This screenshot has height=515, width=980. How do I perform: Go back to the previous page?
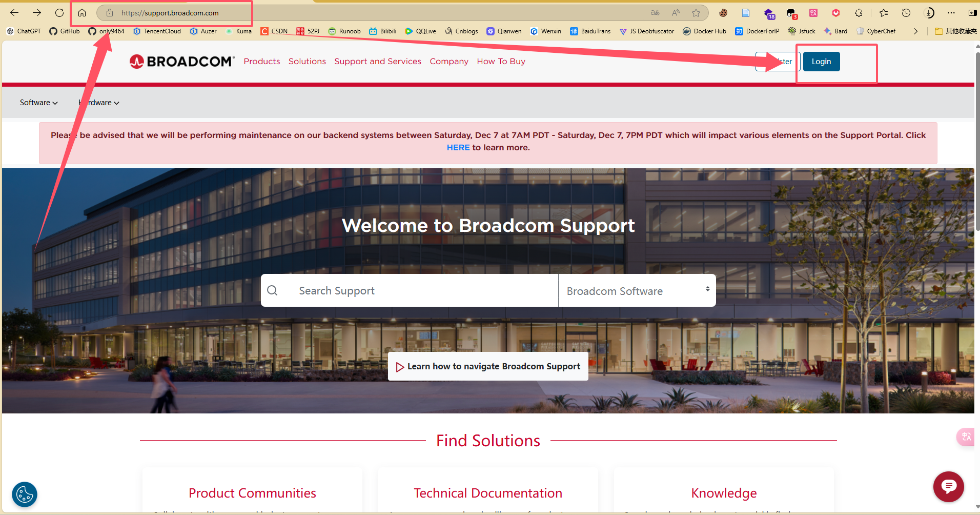coord(14,13)
